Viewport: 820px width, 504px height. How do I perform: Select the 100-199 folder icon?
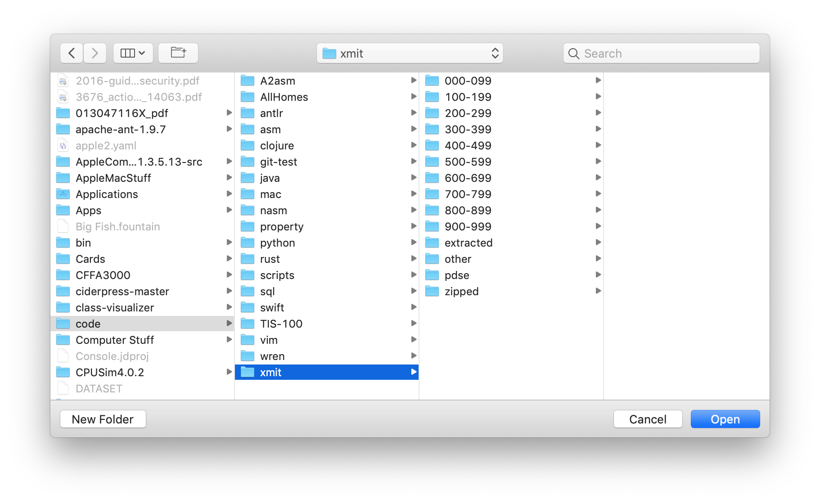(432, 97)
